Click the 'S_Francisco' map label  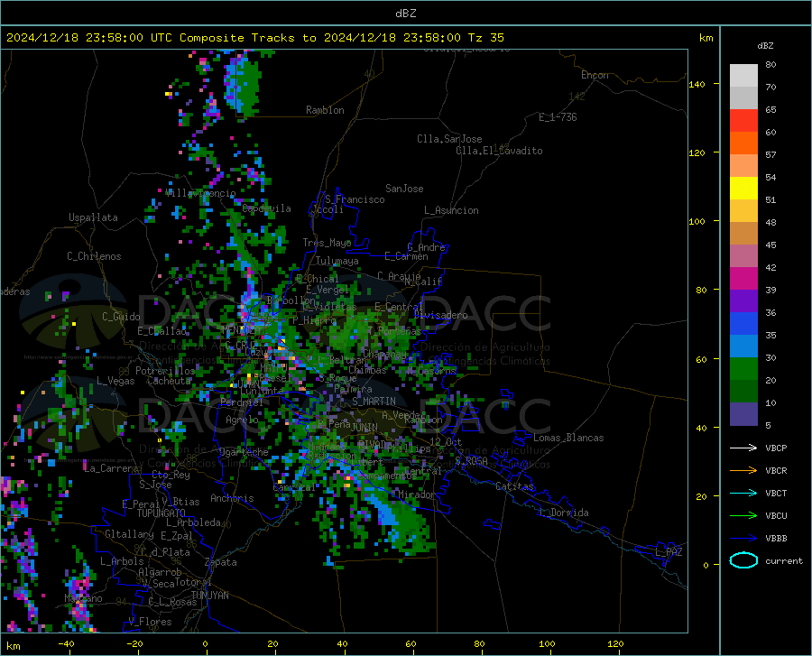[355, 199]
